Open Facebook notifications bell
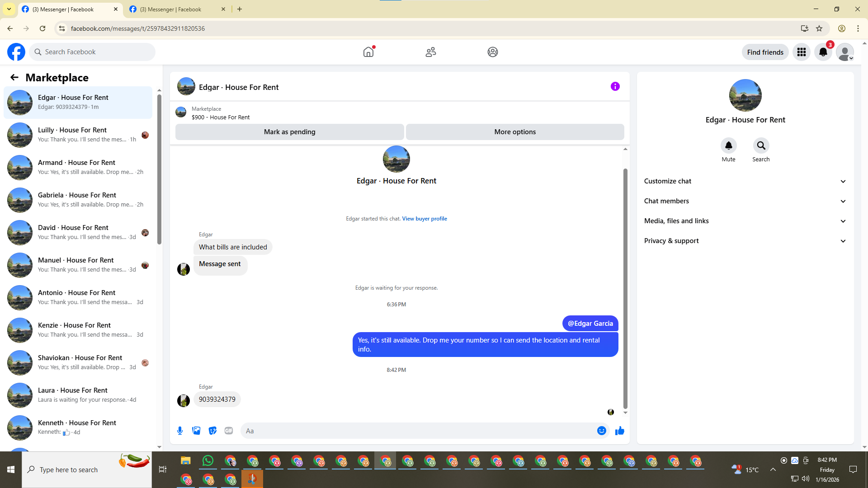The width and height of the screenshot is (868, 488). [823, 52]
